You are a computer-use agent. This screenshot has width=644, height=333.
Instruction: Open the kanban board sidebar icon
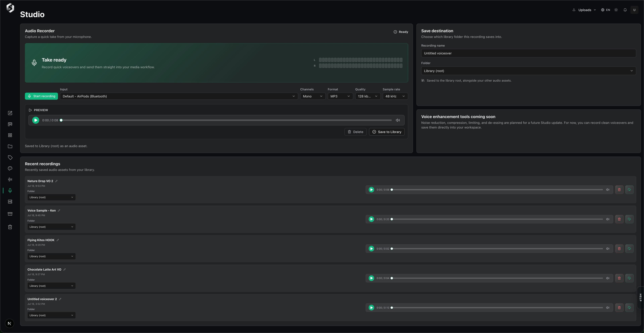10,124
